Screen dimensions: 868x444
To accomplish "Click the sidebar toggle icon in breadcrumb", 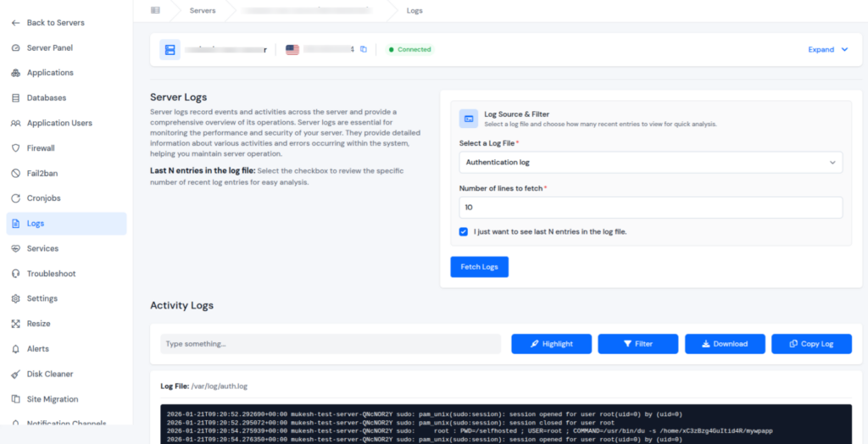I will 156,10.
